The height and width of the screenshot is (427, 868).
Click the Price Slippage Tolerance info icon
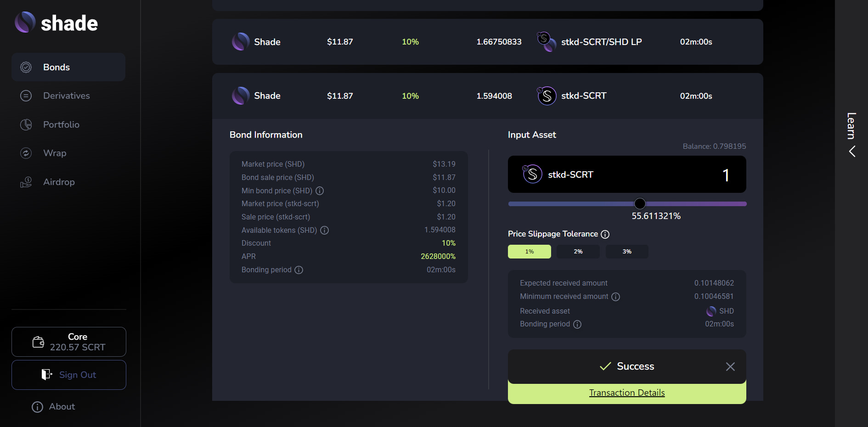coord(605,234)
